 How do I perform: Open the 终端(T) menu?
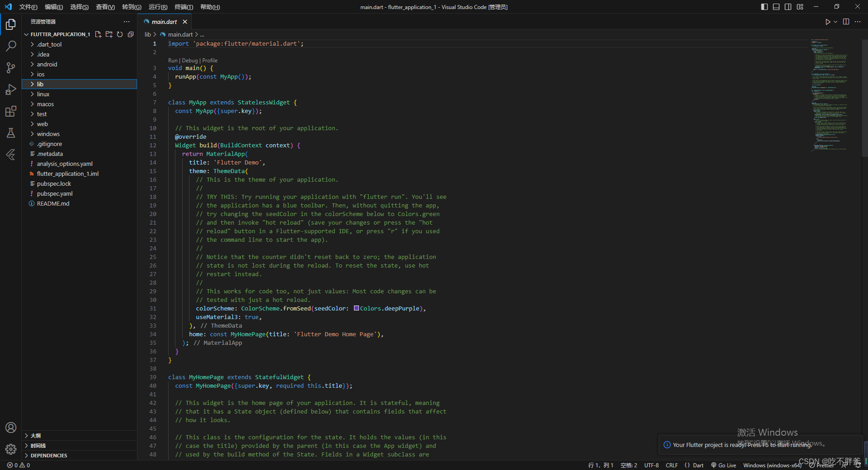point(184,7)
